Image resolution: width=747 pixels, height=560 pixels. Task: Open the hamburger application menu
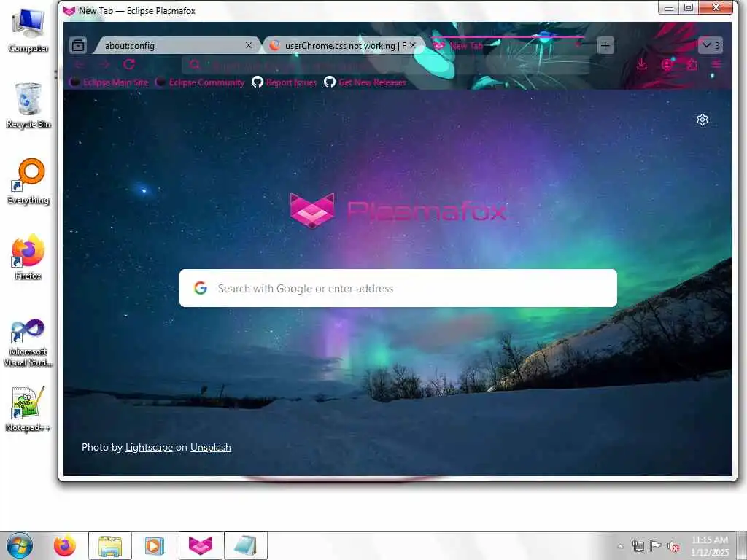coord(716,64)
